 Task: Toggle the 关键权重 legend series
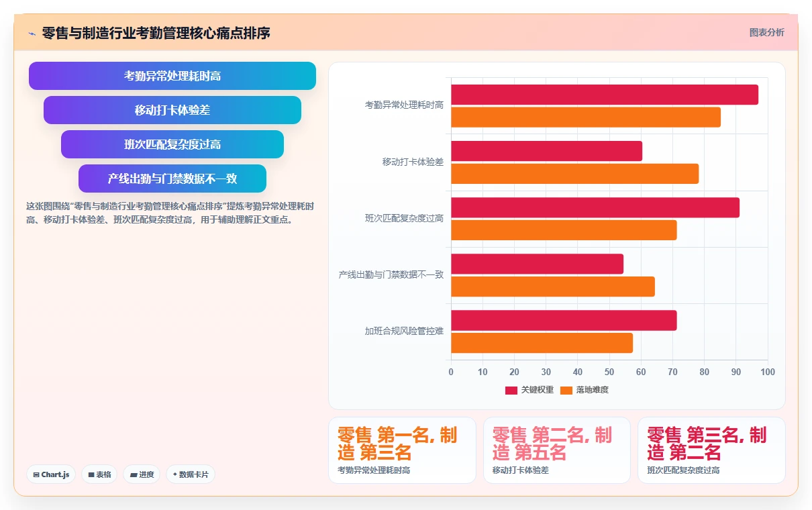click(x=529, y=390)
